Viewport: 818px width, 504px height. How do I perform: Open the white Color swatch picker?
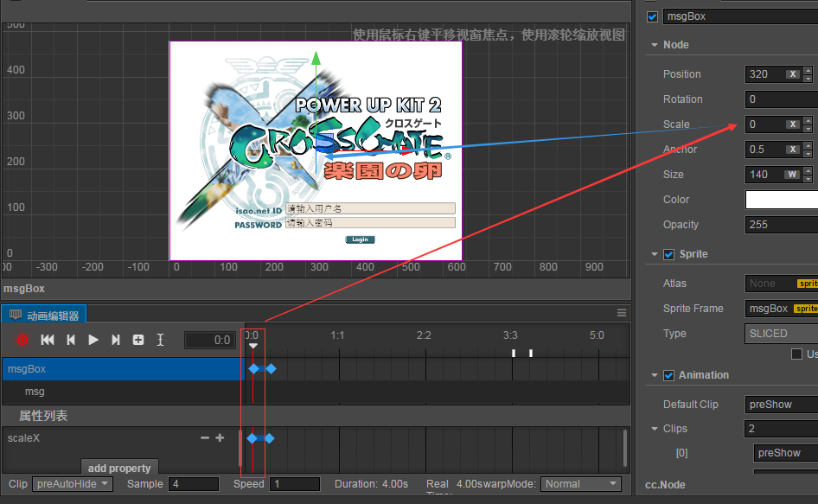(x=782, y=200)
